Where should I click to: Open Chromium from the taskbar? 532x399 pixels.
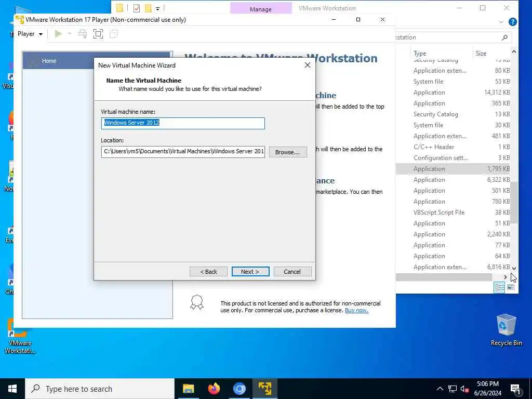point(239,389)
